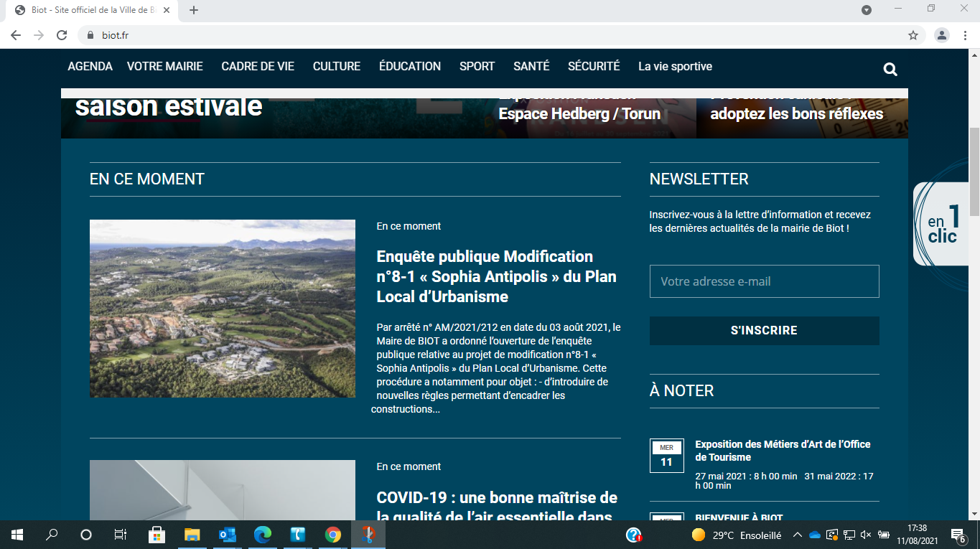Click the padlock site info icon
The width and height of the screenshot is (980, 549).
(x=90, y=35)
